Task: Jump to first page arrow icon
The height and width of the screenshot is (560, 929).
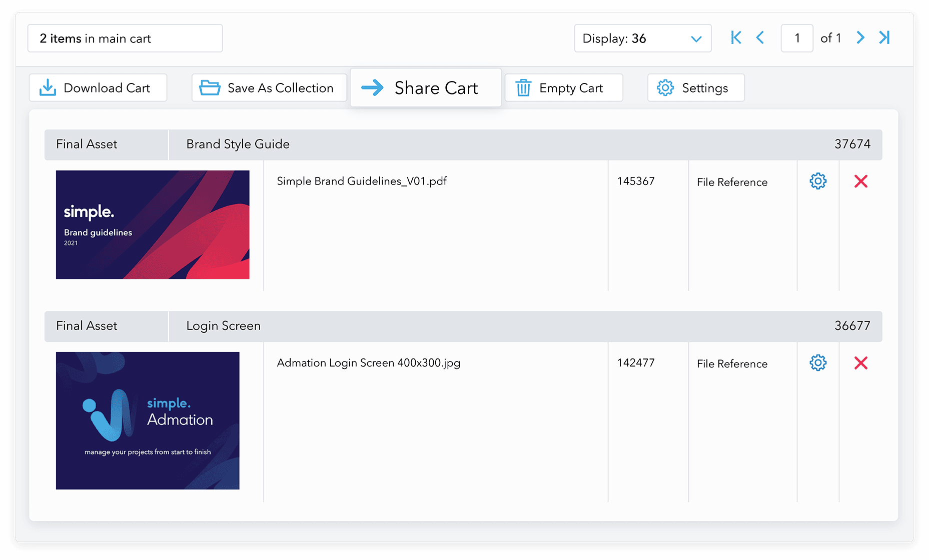Action: pyautogui.click(x=736, y=38)
